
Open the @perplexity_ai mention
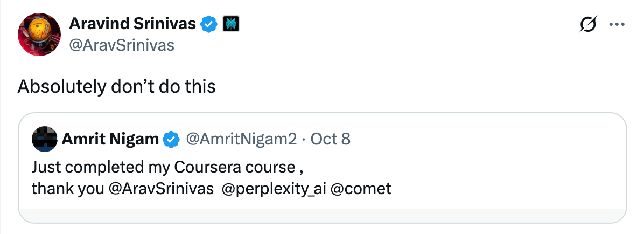coord(271,189)
